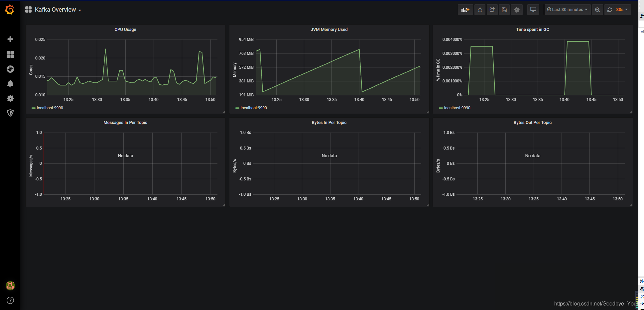The width and height of the screenshot is (644, 310).
Task: Open the Kafka Overview dashboard picker
Action: pyautogui.click(x=58, y=10)
